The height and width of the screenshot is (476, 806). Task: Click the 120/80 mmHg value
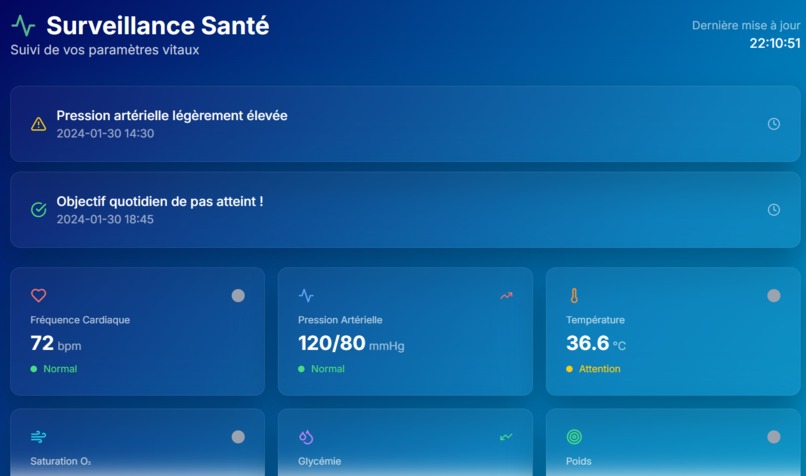[352, 343]
